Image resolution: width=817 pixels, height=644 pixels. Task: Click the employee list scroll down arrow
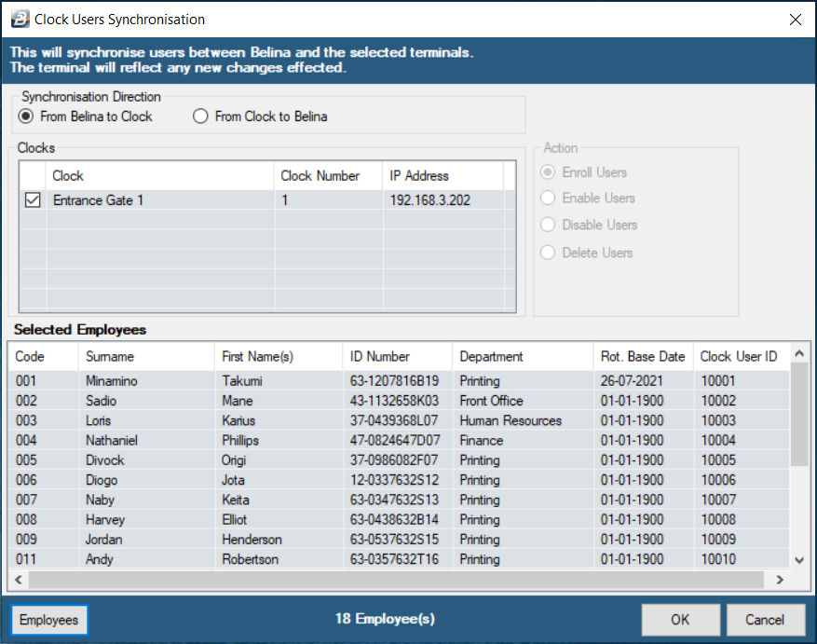(x=800, y=560)
